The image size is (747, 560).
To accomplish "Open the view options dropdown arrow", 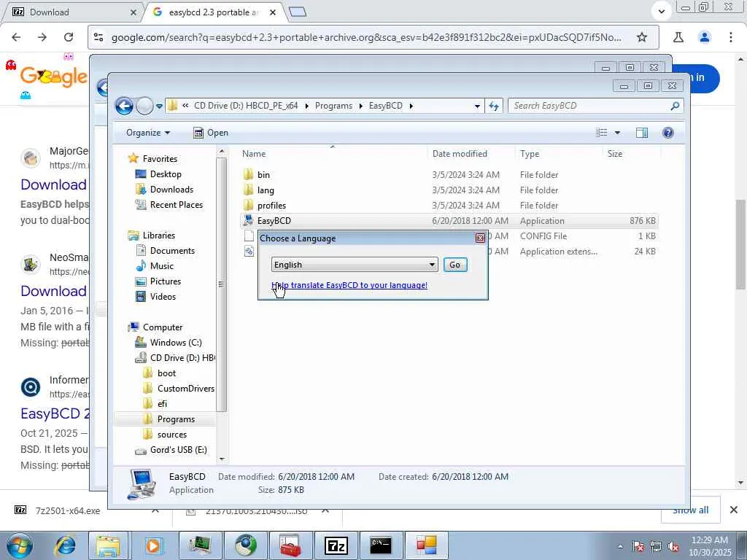I will 617,133.
